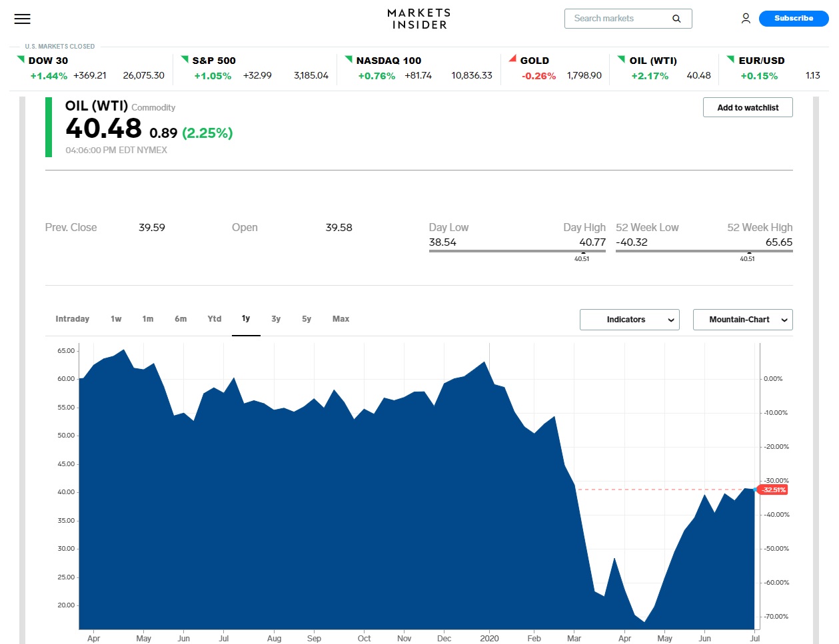The height and width of the screenshot is (644, 839).
Task: Select the 1y chart range tab
Action: [246, 319]
